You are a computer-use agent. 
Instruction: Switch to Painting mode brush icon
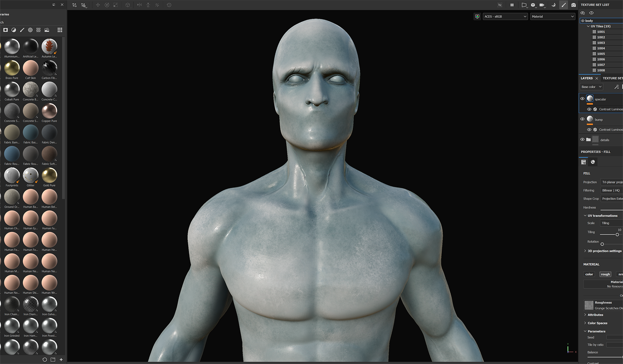564,5
